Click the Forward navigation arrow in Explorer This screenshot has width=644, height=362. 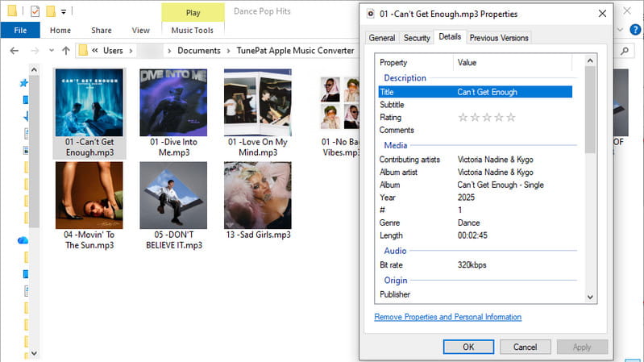(35, 51)
